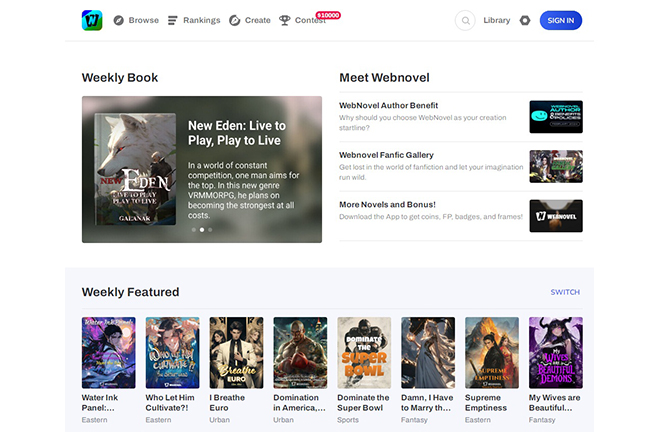Image resolution: width=660 pixels, height=432 pixels.
Task: Open the Contest menu label
Action: pyautogui.click(x=310, y=20)
